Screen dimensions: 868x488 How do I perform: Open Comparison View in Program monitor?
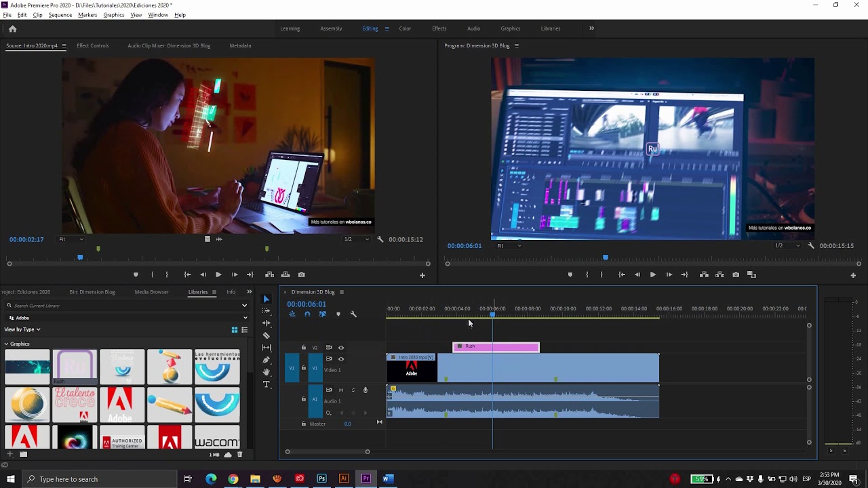[751, 274]
